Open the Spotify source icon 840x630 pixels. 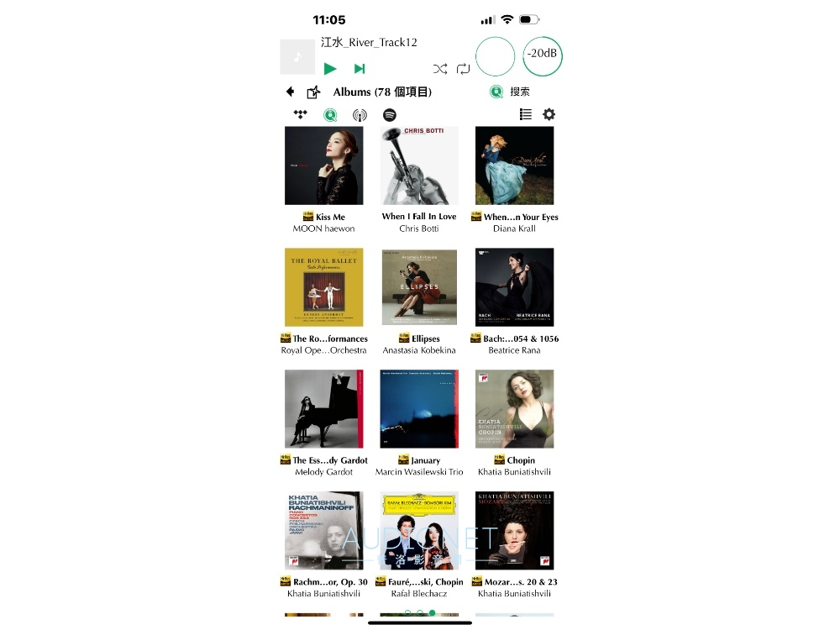(x=390, y=114)
